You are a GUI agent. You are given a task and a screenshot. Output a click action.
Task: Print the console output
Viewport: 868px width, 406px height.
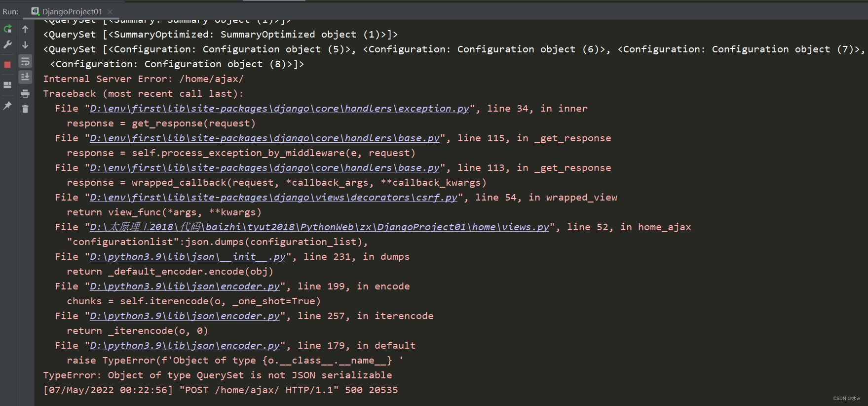(25, 93)
